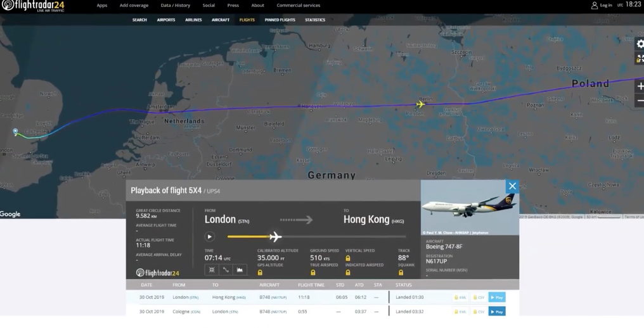The height and width of the screenshot is (328, 644).
Task: Click the 'Landed 03:32' status text
Action: tap(409, 312)
